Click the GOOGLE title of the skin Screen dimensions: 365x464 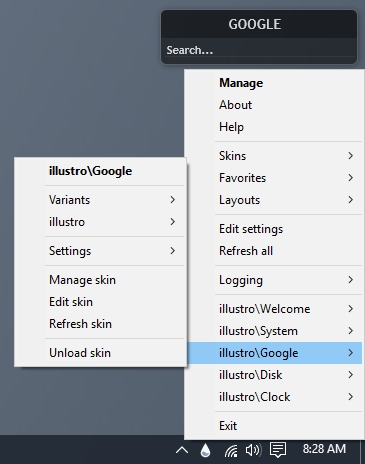coord(255,24)
